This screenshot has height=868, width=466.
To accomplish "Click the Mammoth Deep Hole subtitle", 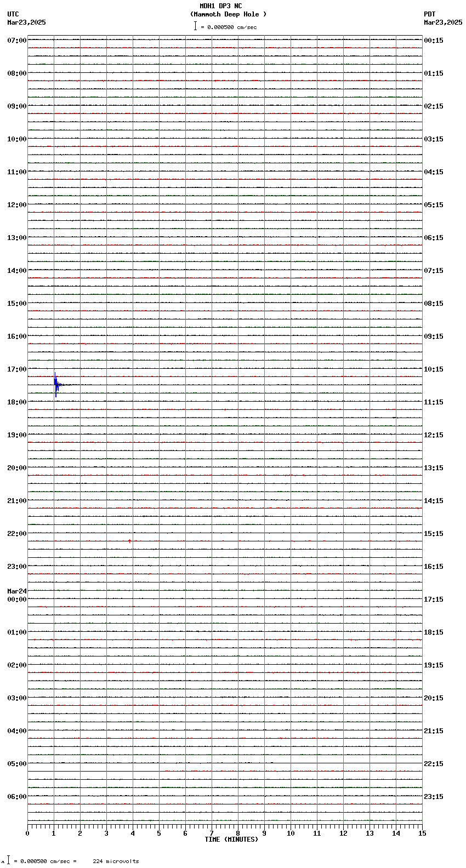I will pyautogui.click(x=228, y=14).
